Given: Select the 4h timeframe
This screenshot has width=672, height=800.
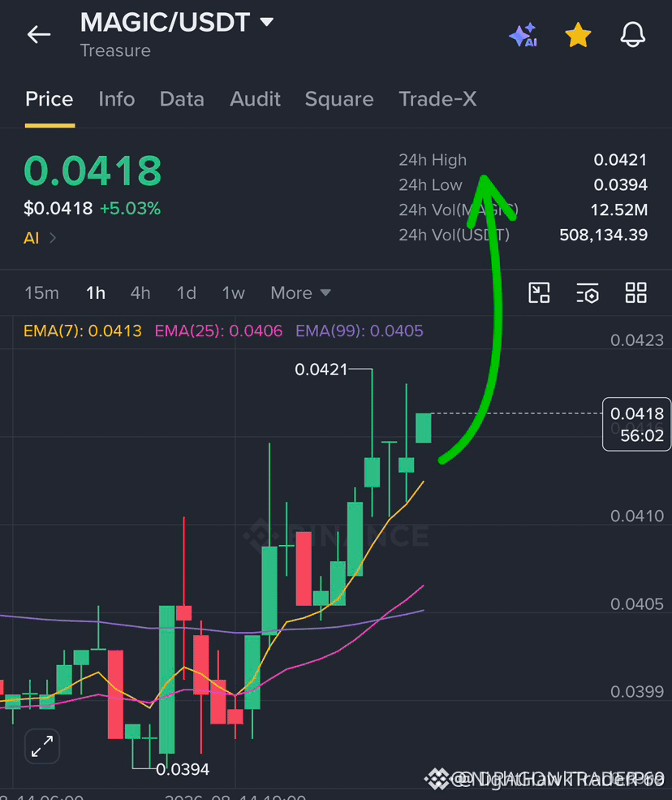Looking at the screenshot, I should [x=140, y=293].
